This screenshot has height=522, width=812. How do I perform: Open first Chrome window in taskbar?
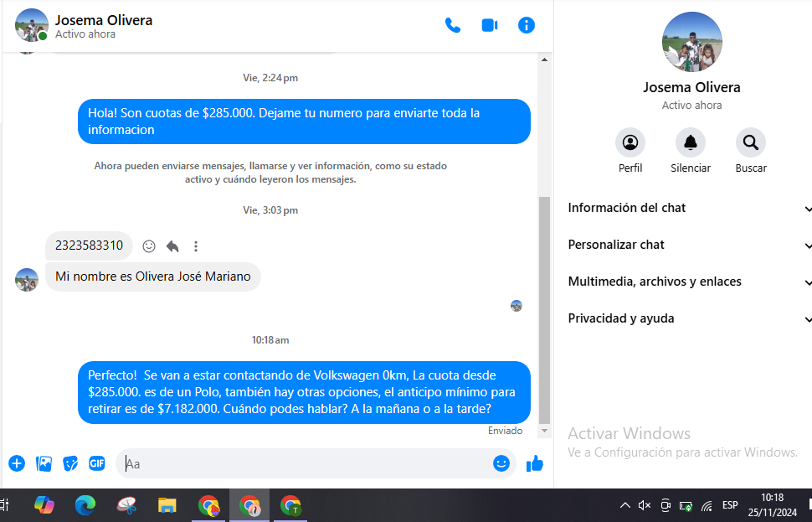pos(208,505)
